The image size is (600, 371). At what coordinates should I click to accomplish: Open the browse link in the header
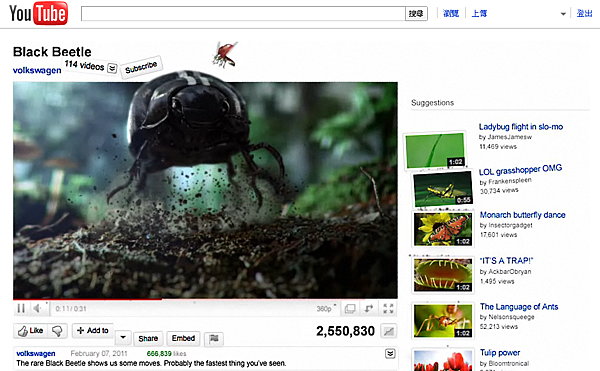451,13
